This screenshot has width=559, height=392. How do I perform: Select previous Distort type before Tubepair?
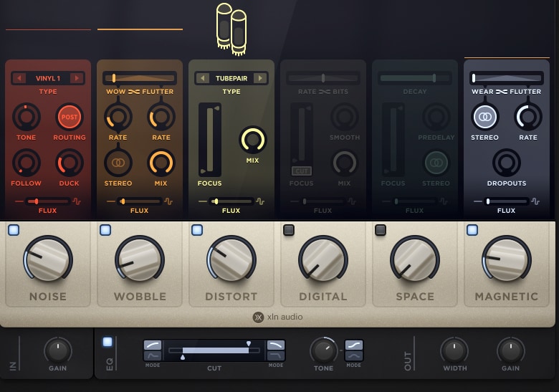point(203,78)
